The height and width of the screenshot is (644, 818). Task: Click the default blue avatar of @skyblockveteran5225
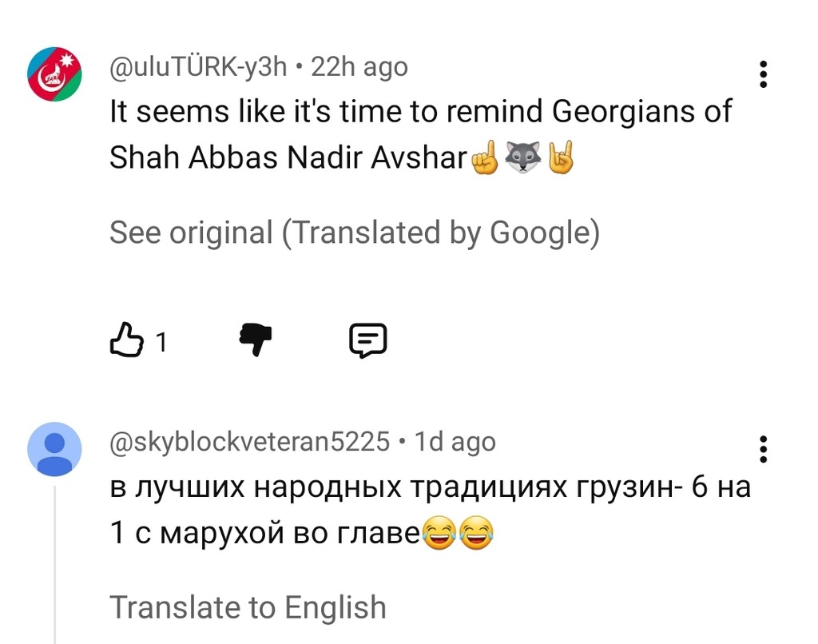[54, 448]
